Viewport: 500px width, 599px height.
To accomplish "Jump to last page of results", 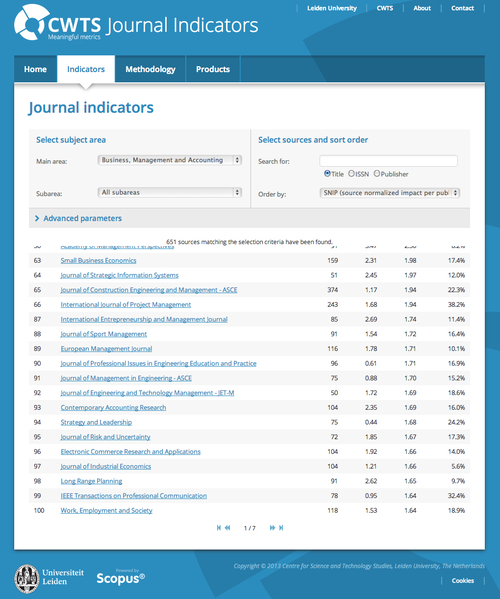I will pyautogui.click(x=281, y=528).
